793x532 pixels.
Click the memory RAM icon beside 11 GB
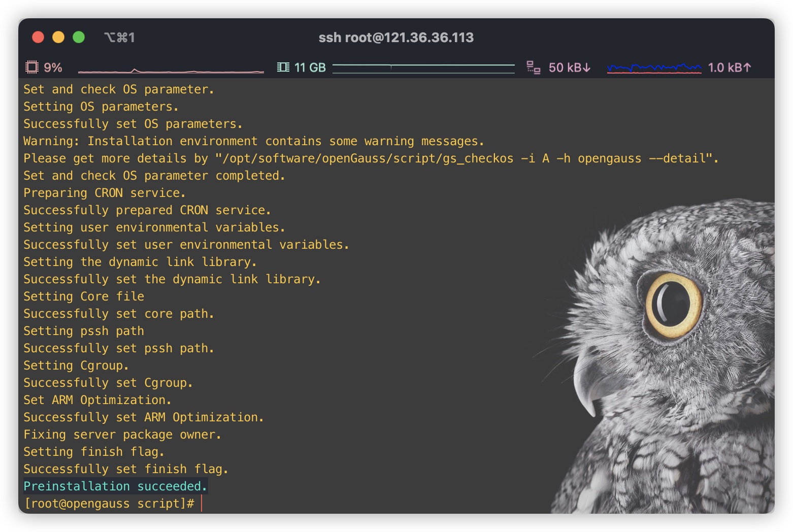(283, 67)
